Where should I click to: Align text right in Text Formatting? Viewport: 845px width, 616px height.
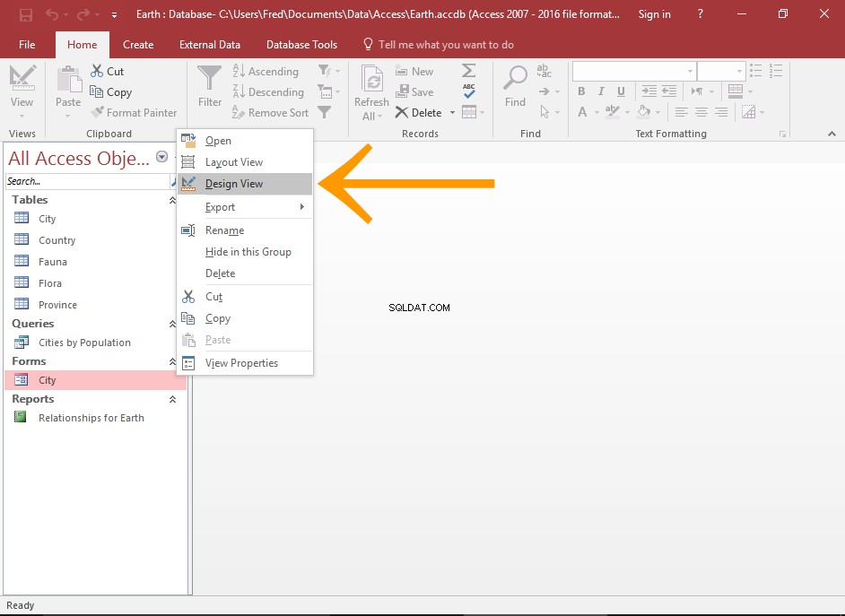[x=721, y=112]
